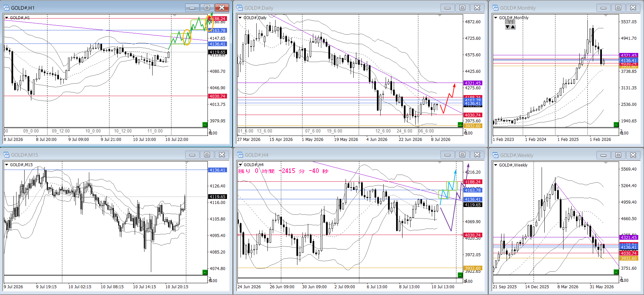
Task: Click the chart shift triangle in Daily chart
Action: [440, 16]
